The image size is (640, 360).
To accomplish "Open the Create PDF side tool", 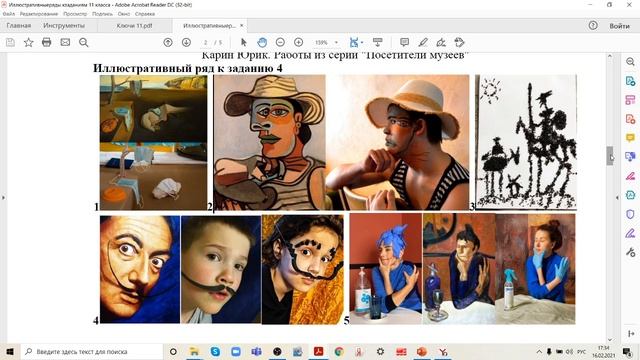I will pyautogui.click(x=630, y=119).
